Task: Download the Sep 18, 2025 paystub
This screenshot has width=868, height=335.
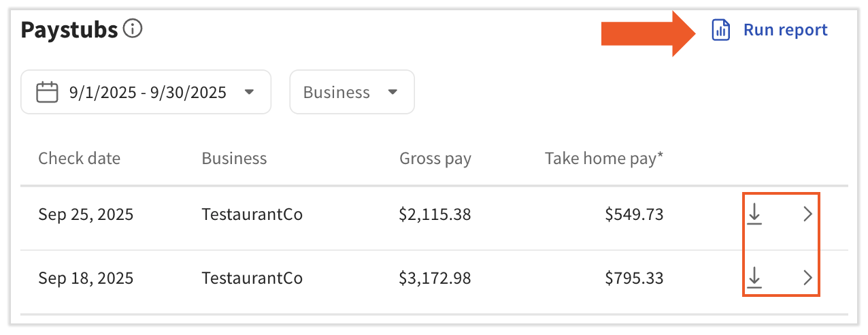Action: point(754,278)
